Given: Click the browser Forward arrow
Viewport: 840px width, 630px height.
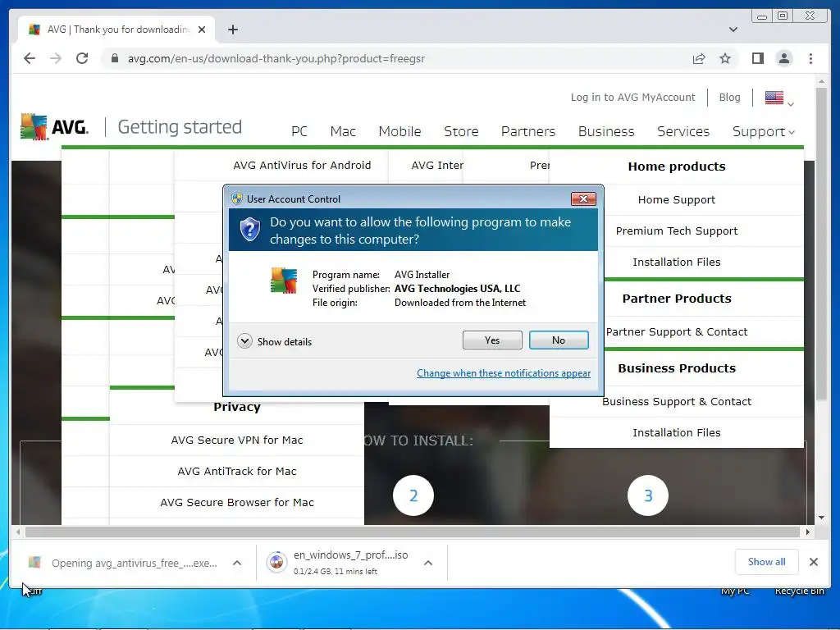Looking at the screenshot, I should pyautogui.click(x=56, y=58).
